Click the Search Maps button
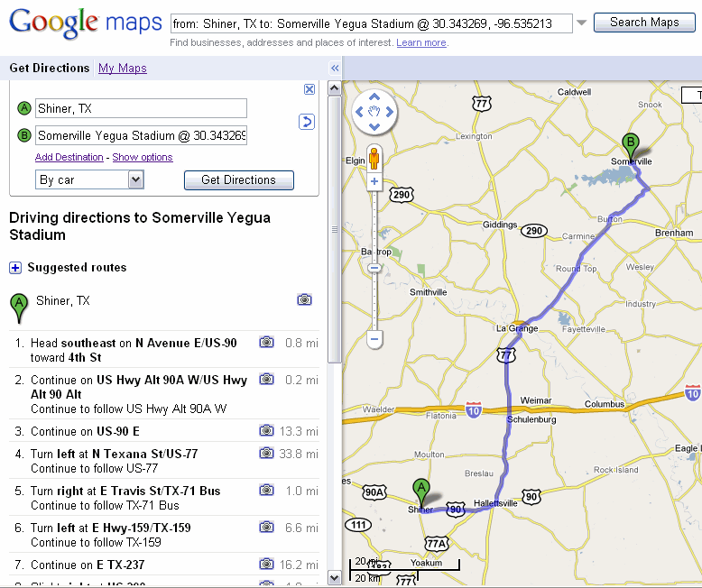 (x=644, y=23)
